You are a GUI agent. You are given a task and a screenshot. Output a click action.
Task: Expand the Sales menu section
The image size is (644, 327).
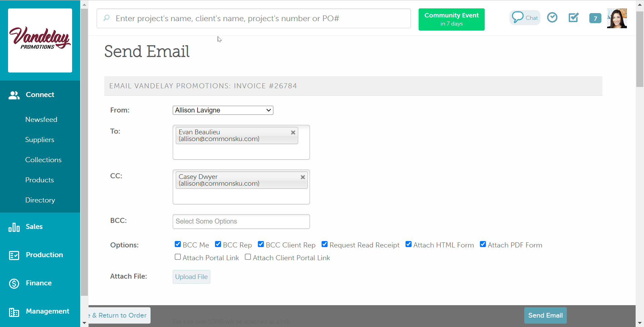click(34, 227)
